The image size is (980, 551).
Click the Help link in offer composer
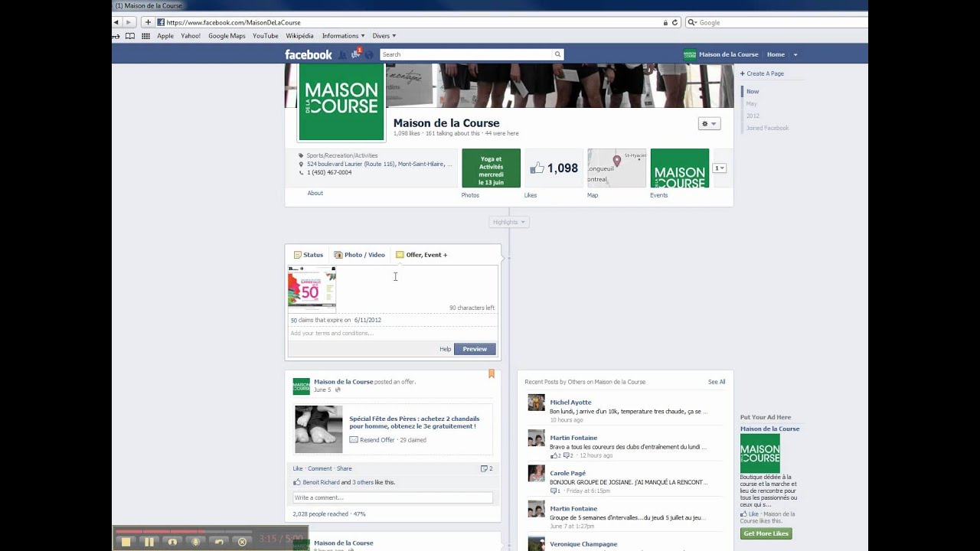coord(445,349)
